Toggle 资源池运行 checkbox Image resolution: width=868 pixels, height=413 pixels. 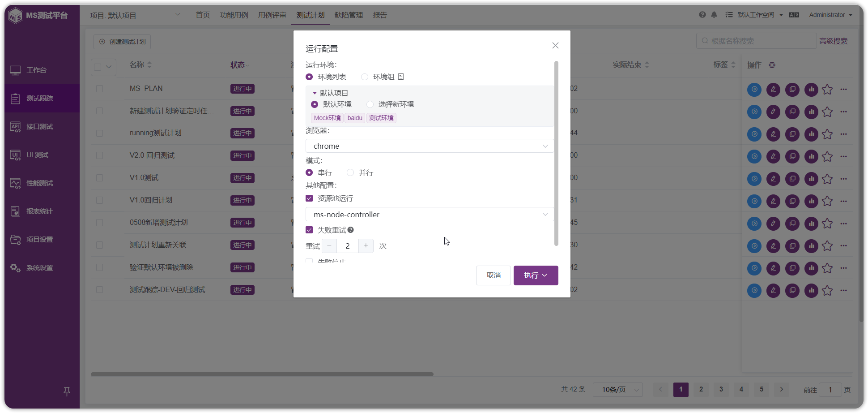click(309, 198)
